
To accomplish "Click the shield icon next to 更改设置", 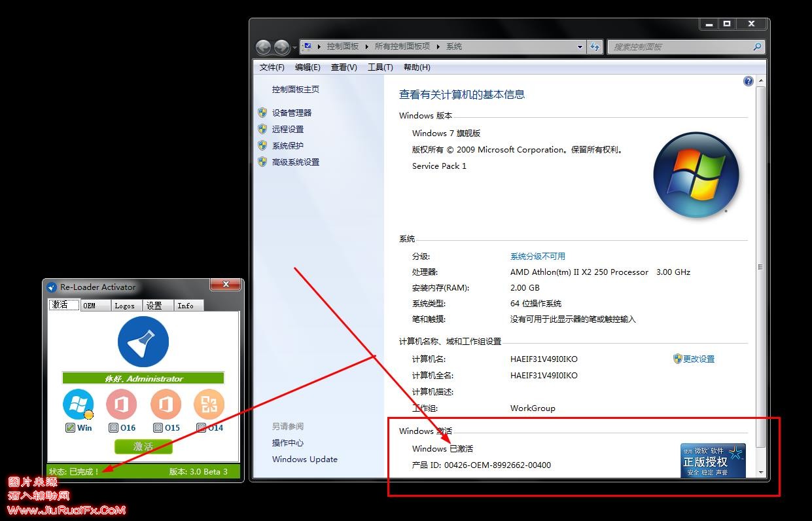I will tap(678, 359).
